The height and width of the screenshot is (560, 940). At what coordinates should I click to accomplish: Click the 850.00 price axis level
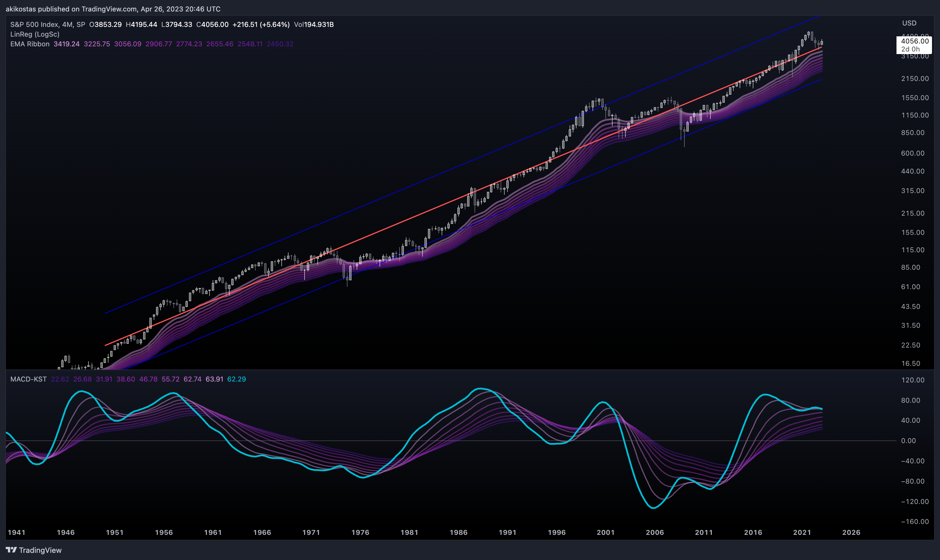913,133
